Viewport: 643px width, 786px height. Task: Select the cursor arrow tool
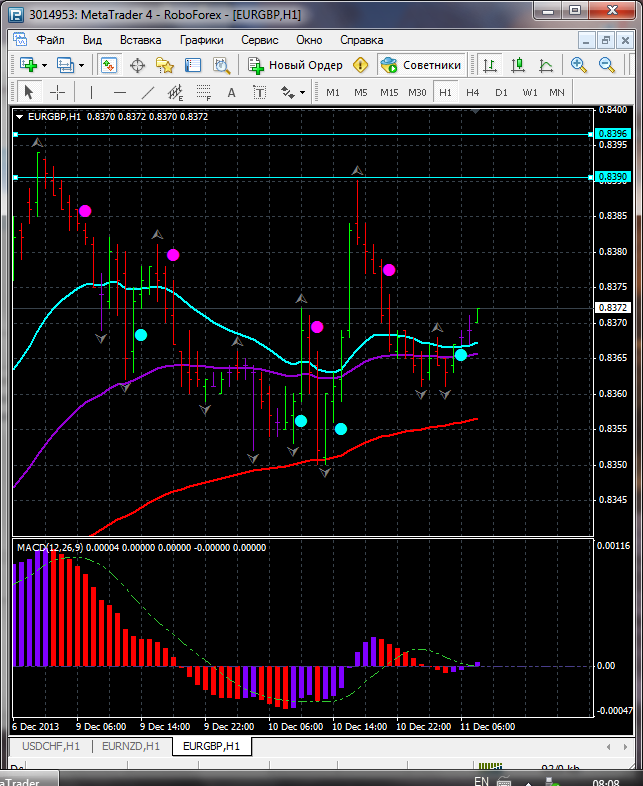tap(28, 92)
